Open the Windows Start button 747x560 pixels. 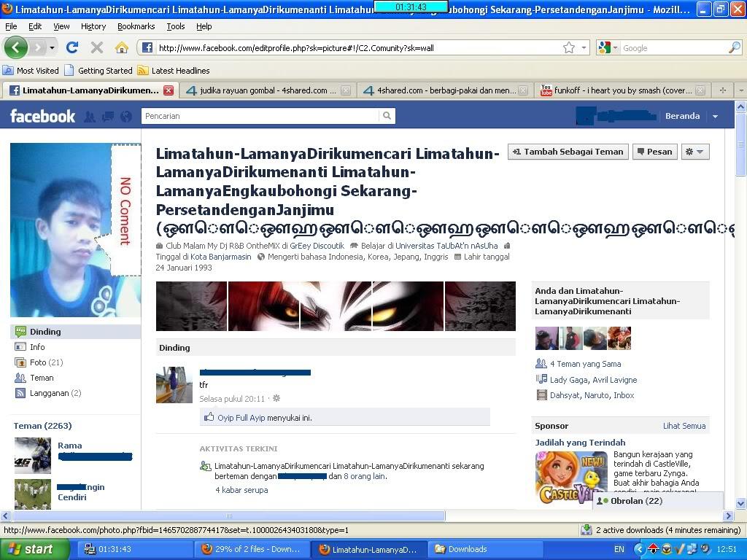30,549
